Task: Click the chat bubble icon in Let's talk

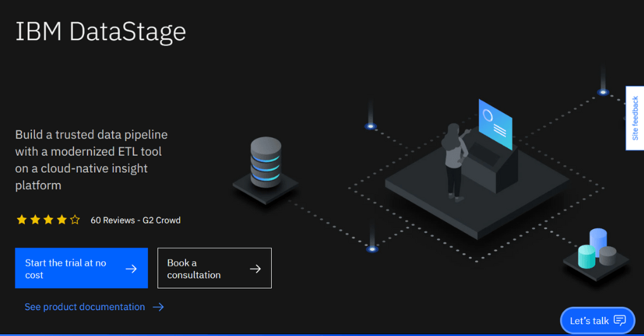Action: 620,320
